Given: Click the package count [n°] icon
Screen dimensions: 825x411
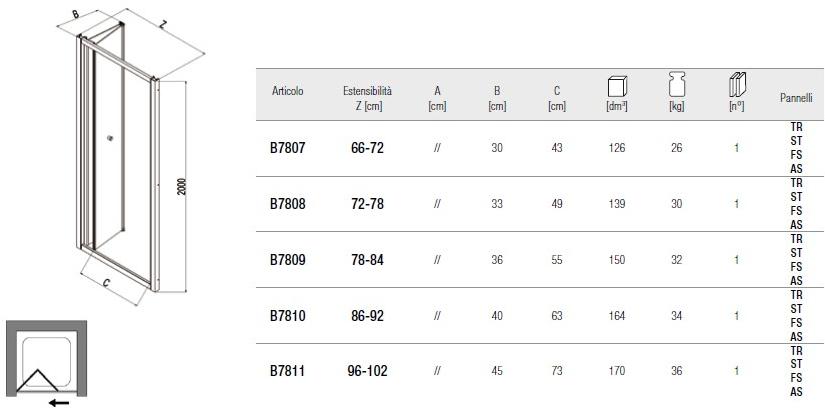Looking at the screenshot, I should click(737, 85).
